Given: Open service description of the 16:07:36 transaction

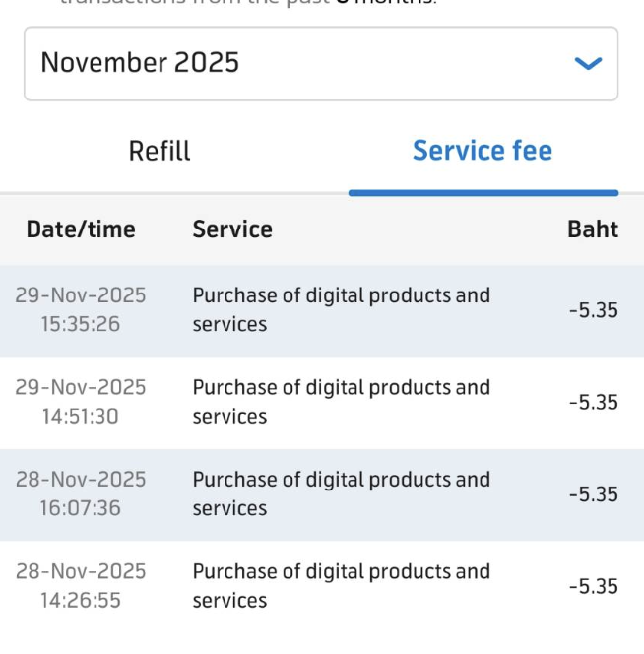Looking at the screenshot, I should tap(341, 493).
